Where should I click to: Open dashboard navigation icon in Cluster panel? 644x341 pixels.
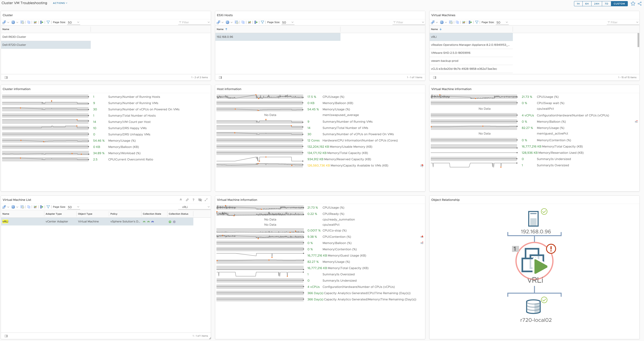(x=4, y=22)
